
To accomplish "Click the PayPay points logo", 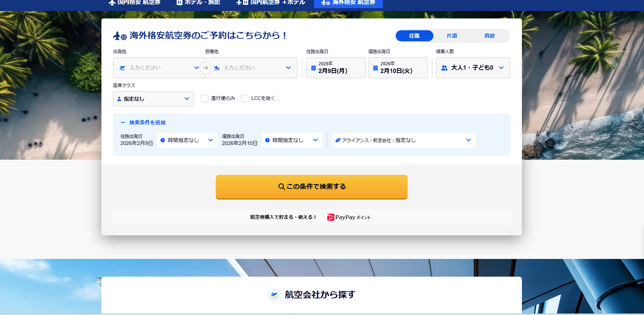I will click(349, 217).
